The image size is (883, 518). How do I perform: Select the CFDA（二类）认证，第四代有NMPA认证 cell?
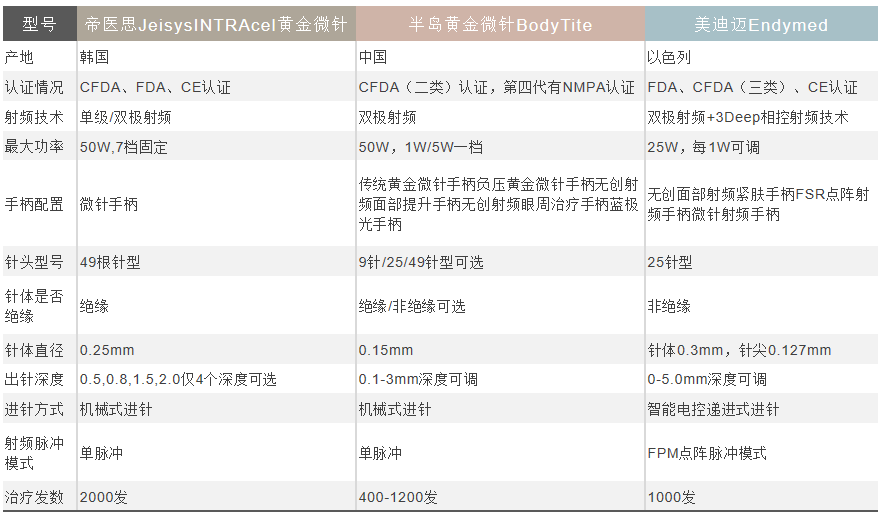click(x=500, y=87)
